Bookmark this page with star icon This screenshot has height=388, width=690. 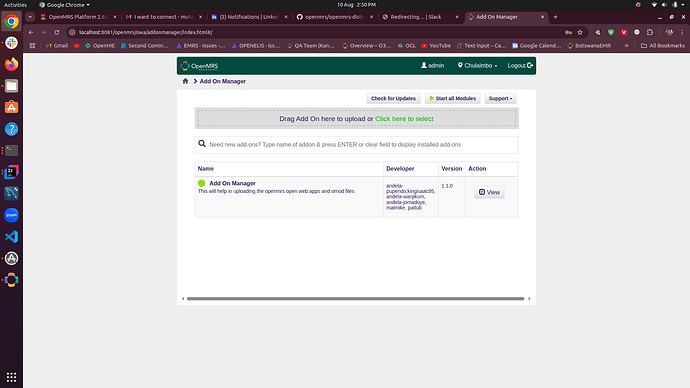click(580, 32)
